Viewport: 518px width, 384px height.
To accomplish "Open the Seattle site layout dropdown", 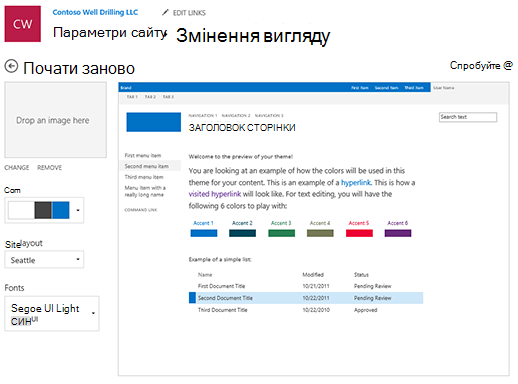I will pos(44,259).
